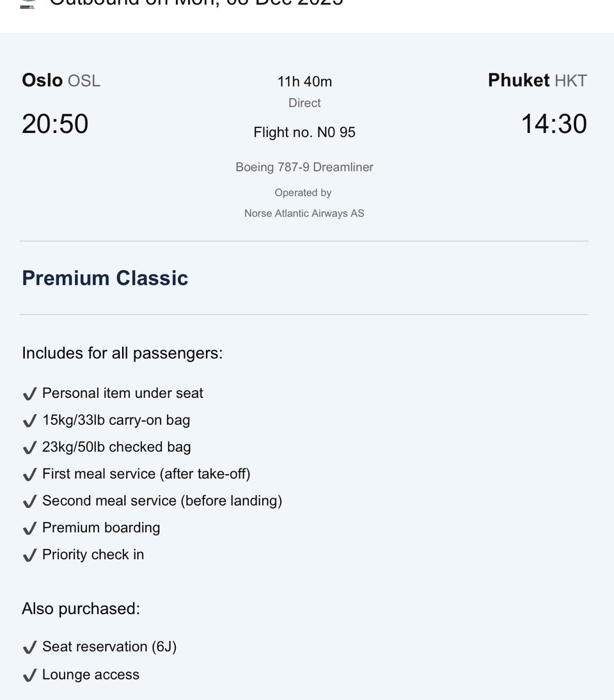Screen dimensions: 614x700
Task: Click the Seat reservation (6J) checkmark icon
Action: tap(29, 648)
